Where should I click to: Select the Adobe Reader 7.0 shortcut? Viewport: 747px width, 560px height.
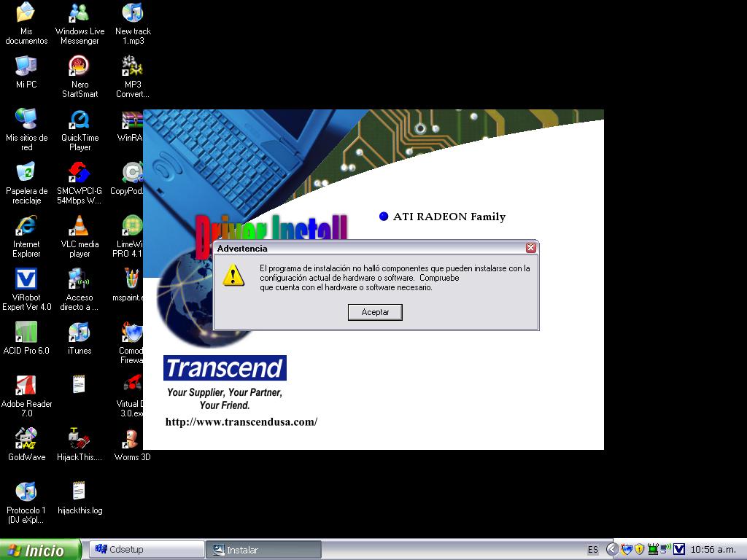(x=26, y=397)
